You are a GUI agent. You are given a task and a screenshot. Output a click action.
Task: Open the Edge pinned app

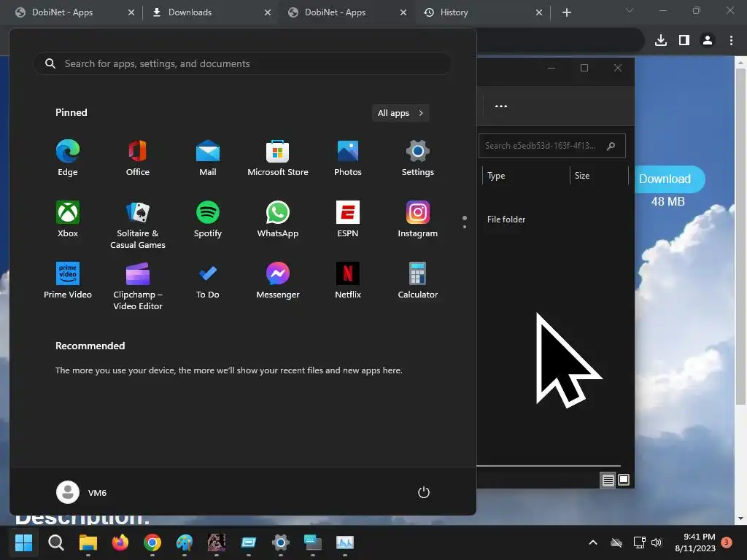(68, 158)
